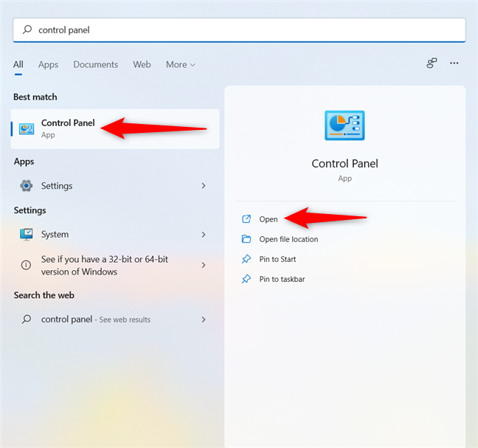
Task: Expand the More dropdown filter
Action: (x=181, y=65)
